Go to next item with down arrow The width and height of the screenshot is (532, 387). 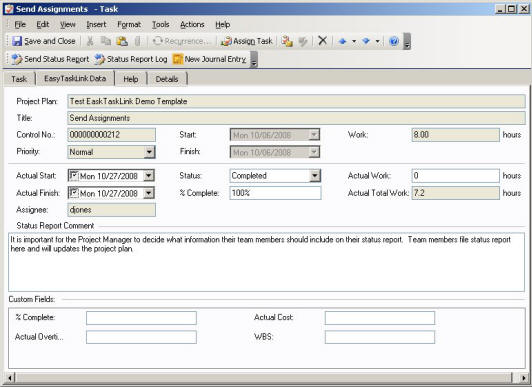(366, 41)
